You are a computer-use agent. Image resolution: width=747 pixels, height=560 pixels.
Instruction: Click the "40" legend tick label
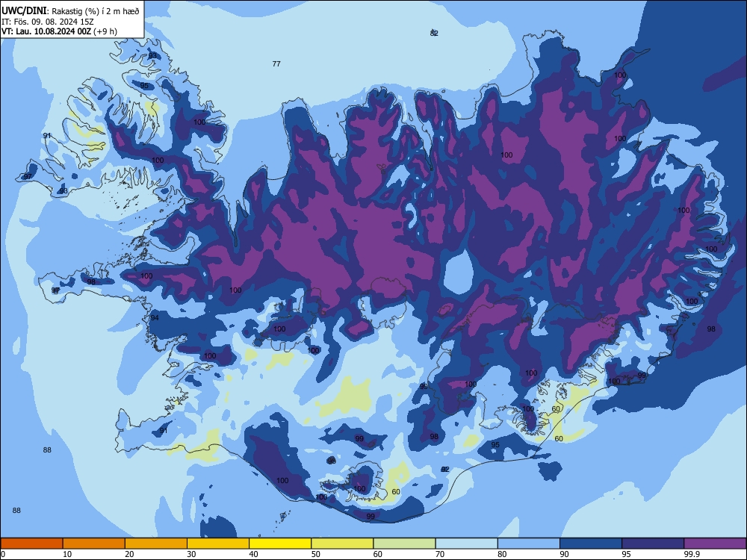253,554
